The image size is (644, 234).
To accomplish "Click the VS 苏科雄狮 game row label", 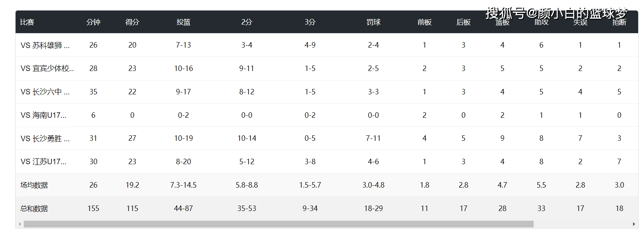I will pos(45,45).
